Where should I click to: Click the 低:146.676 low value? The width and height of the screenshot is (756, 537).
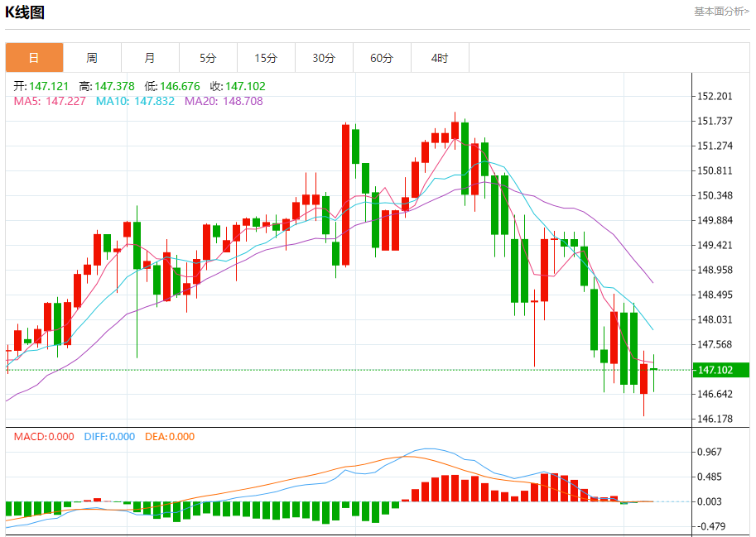point(172,86)
